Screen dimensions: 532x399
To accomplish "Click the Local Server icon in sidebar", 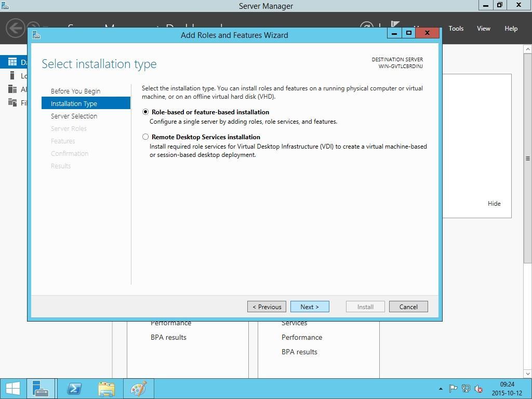I will 12,75.
